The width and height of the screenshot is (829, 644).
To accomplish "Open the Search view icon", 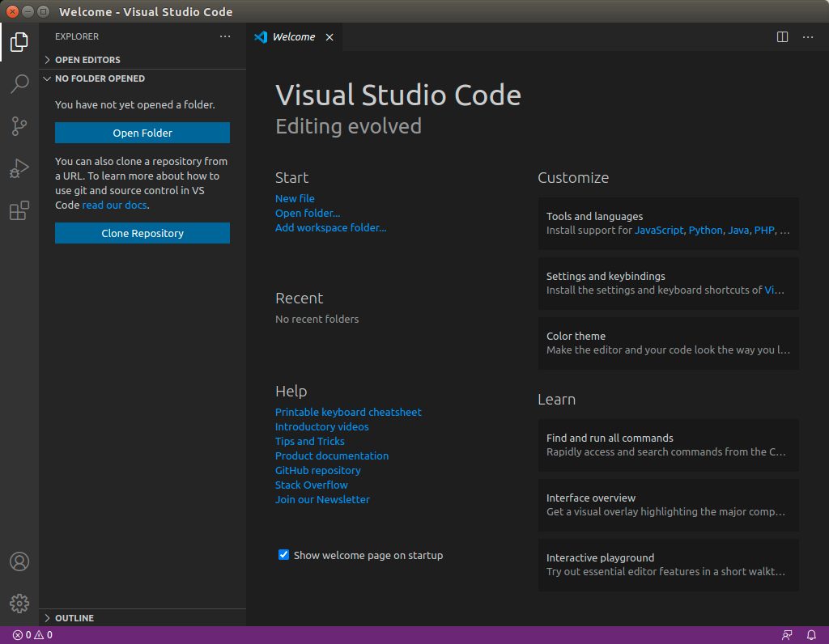I will click(19, 83).
